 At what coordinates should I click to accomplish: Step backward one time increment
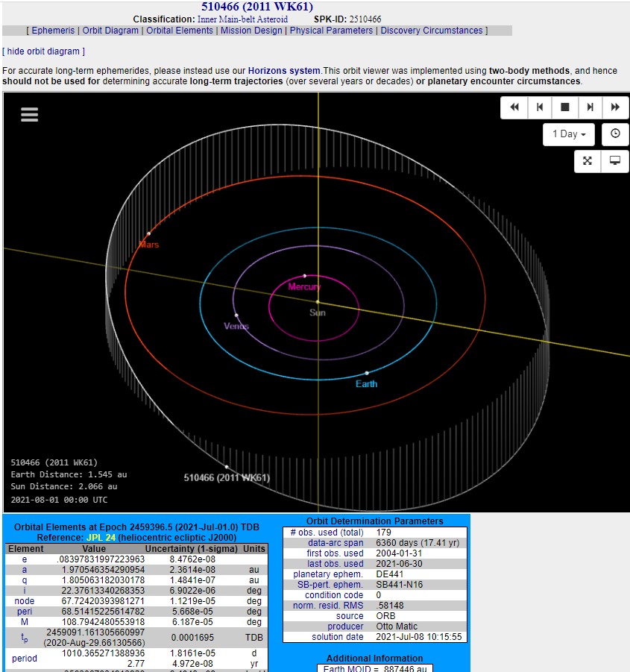[x=539, y=107]
